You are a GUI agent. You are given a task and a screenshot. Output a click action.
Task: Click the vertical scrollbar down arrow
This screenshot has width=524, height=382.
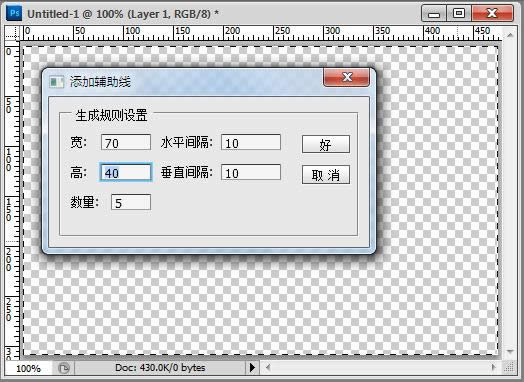(x=510, y=352)
